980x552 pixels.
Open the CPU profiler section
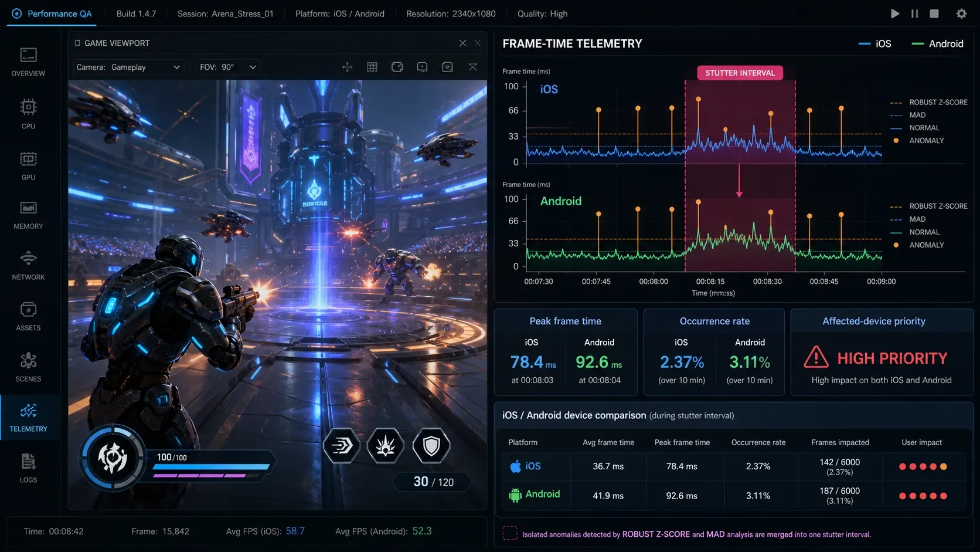pyautogui.click(x=28, y=114)
